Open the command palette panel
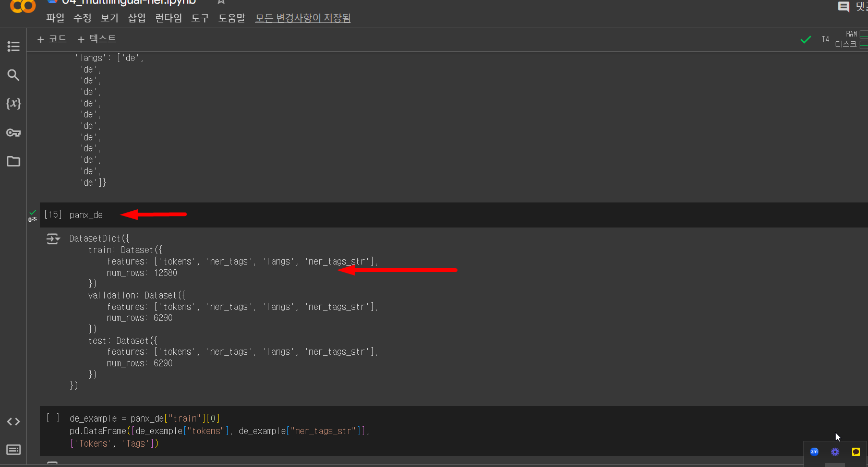This screenshot has height=467, width=868. point(14,450)
